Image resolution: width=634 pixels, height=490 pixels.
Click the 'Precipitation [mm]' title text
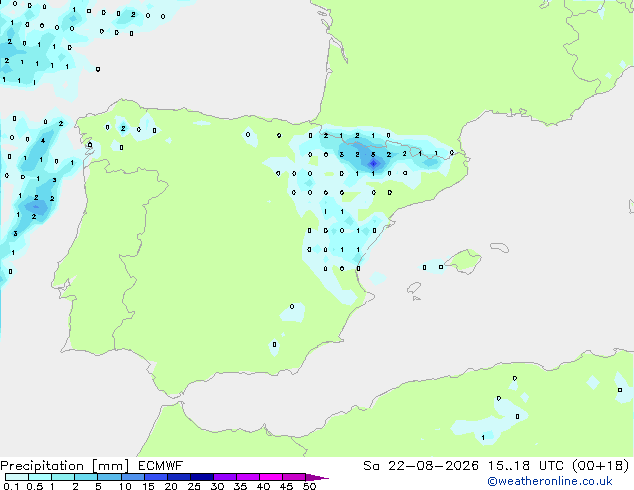coord(65,466)
